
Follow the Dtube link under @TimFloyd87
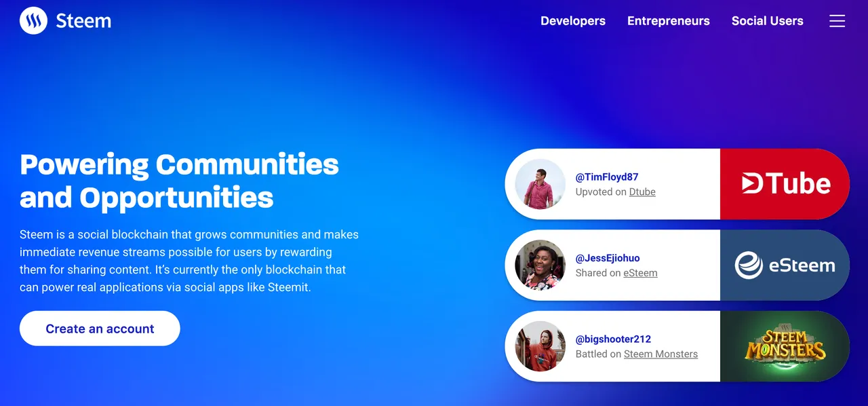pyautogui.click(x=642, y=191)
